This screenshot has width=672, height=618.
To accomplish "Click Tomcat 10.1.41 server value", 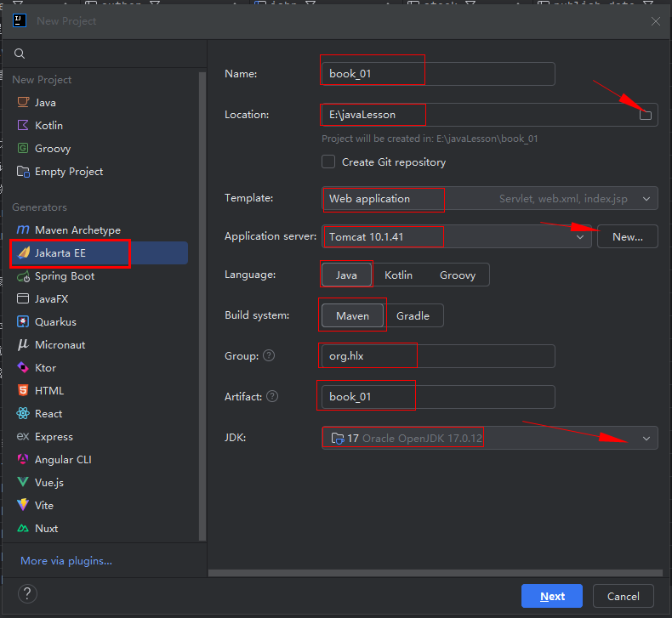I will pos(366,237).
